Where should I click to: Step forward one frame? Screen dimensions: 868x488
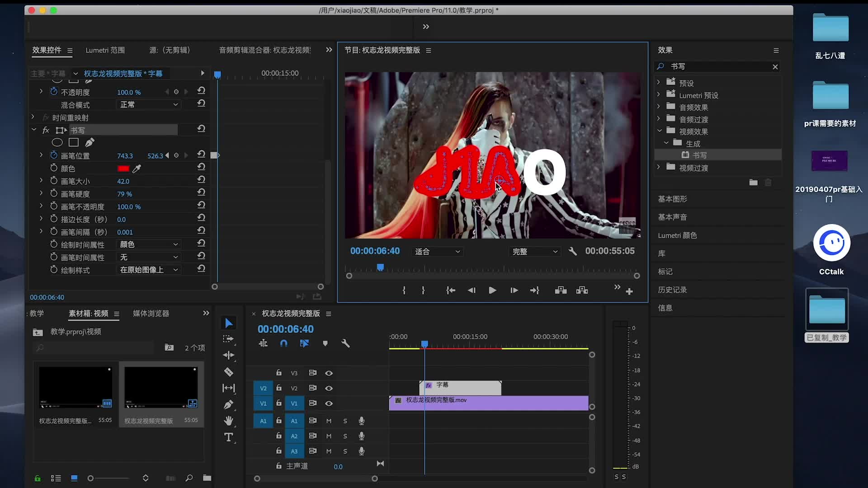point(514,291)
